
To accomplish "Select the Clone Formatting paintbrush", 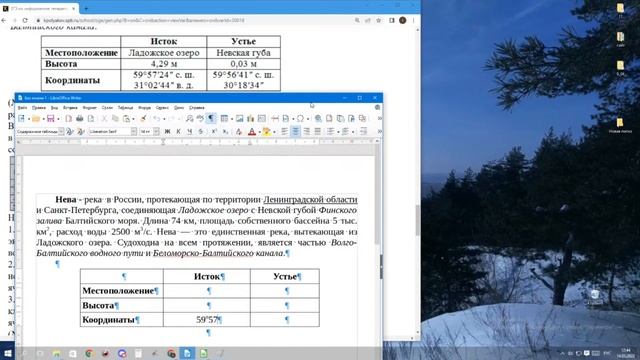I will point(143,118).
